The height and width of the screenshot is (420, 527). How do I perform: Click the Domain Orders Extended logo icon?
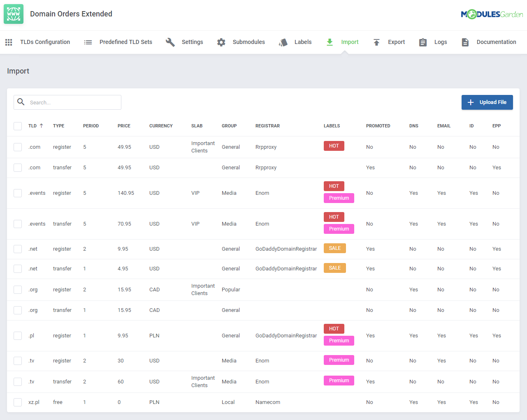(14, 14)
